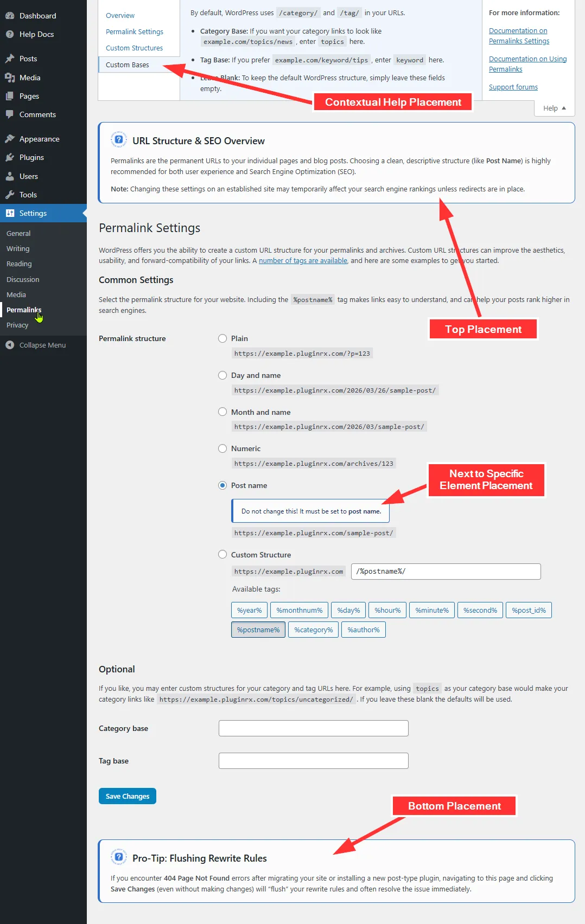Click the Collapse Menu arrow icon

(x=10, y=345)
